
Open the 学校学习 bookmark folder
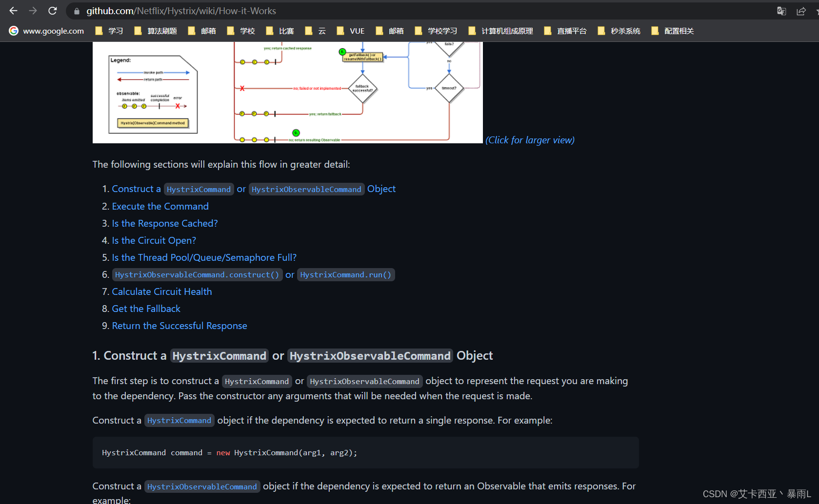point(436,31)
